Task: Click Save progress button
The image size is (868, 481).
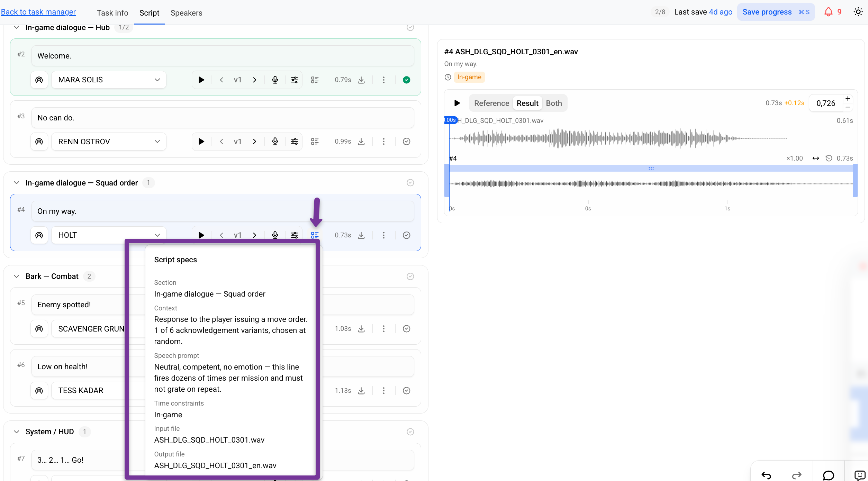Action: (x=776, y=12)
